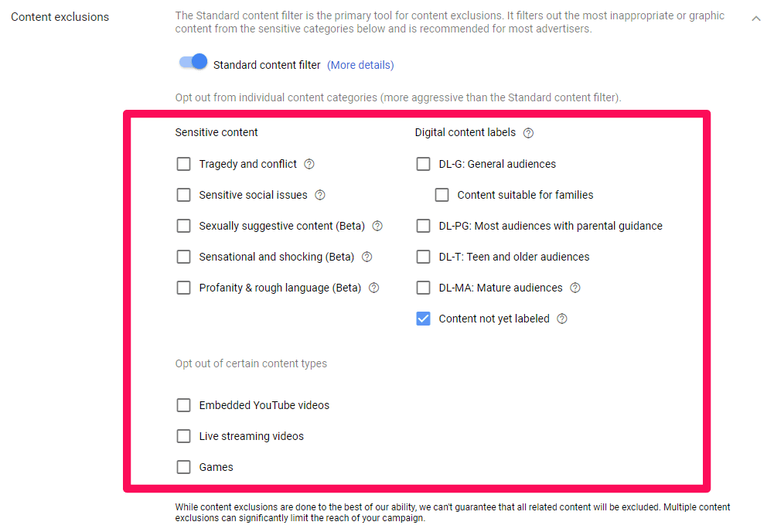Open the More details link
The image size is (774, 532).
point(360,65)
